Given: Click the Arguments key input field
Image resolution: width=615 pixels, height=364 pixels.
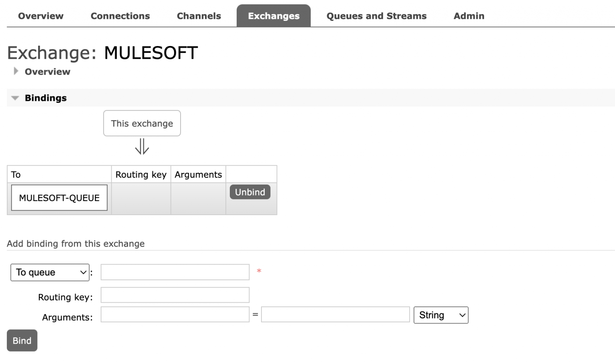Looking at the screenshot, I should 175,314.
